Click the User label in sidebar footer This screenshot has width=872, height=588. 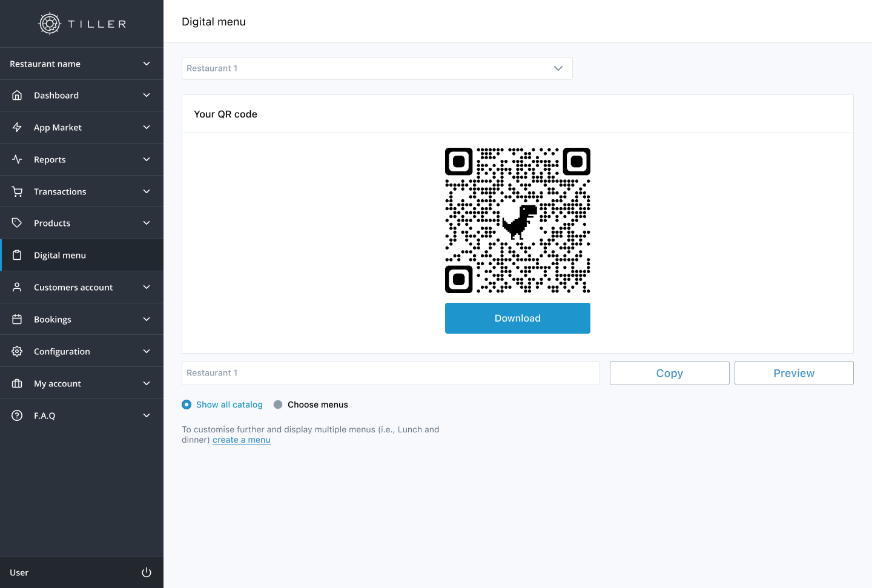click(19, 572)
